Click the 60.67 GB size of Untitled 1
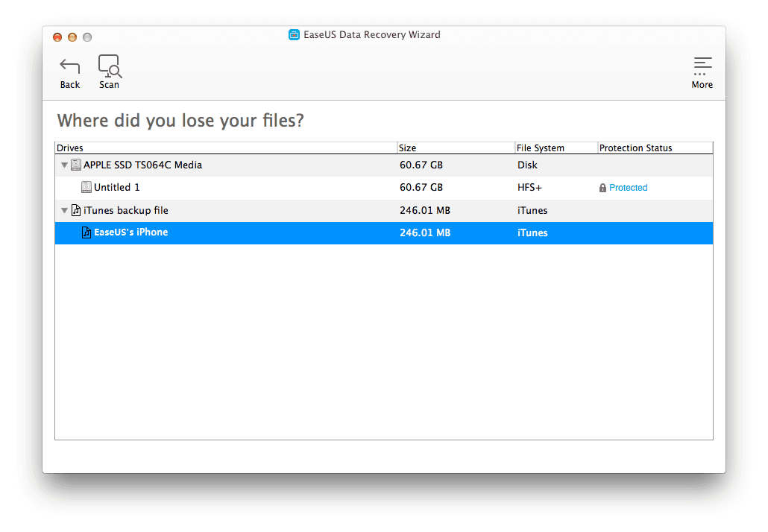The image size is (768, 532). pyautogui.click(x=421, y=188)
